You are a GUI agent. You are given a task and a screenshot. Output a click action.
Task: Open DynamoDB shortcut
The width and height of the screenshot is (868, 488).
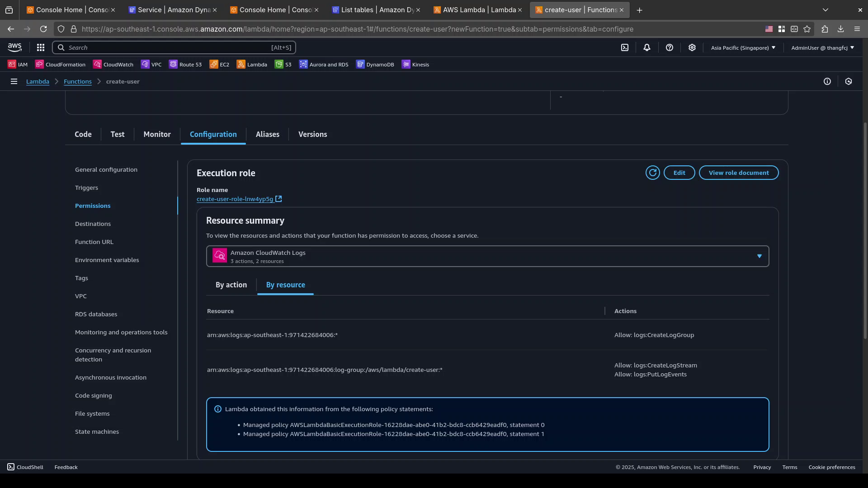click(375, 65)
